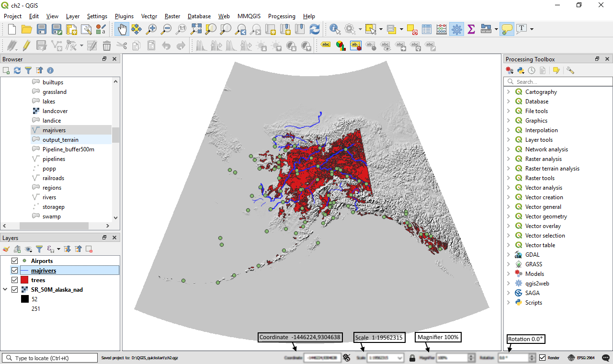Disable the Render checkbox in status bar

(542, 358)
